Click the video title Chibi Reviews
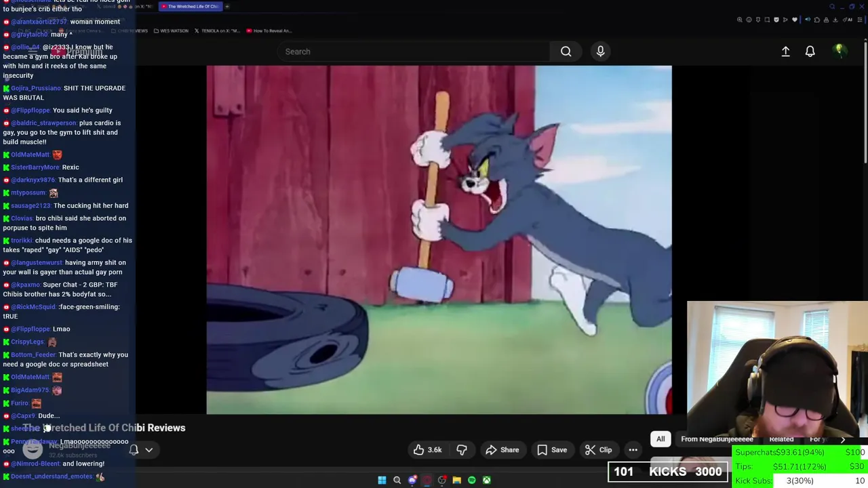The height and width of the screenshot is (488, 868). coord(104,428)
